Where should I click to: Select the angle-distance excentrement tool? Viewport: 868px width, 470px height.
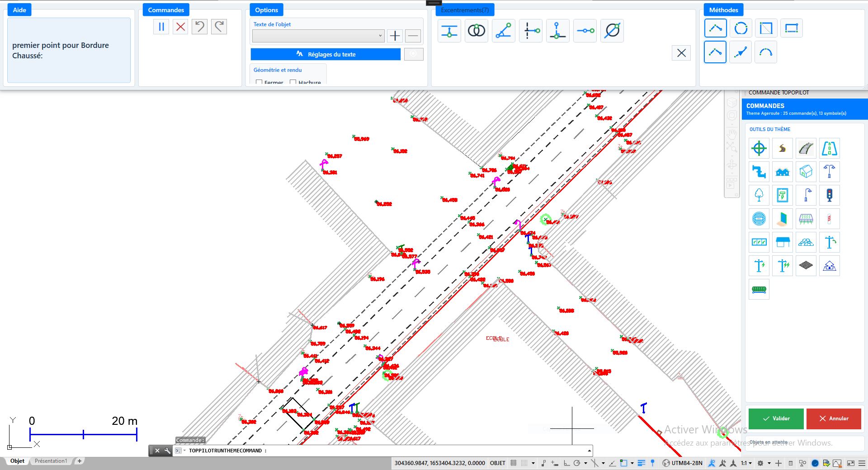click(504, 31)
